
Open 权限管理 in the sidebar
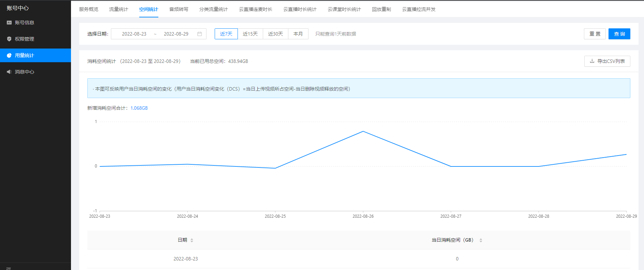pos(35,39)
